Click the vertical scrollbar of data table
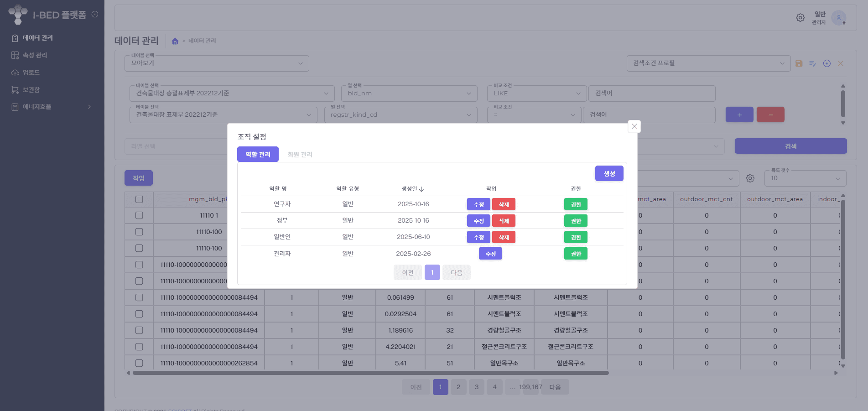The width and height of the screenshot is (868, 411). click(x=843, y=279)
